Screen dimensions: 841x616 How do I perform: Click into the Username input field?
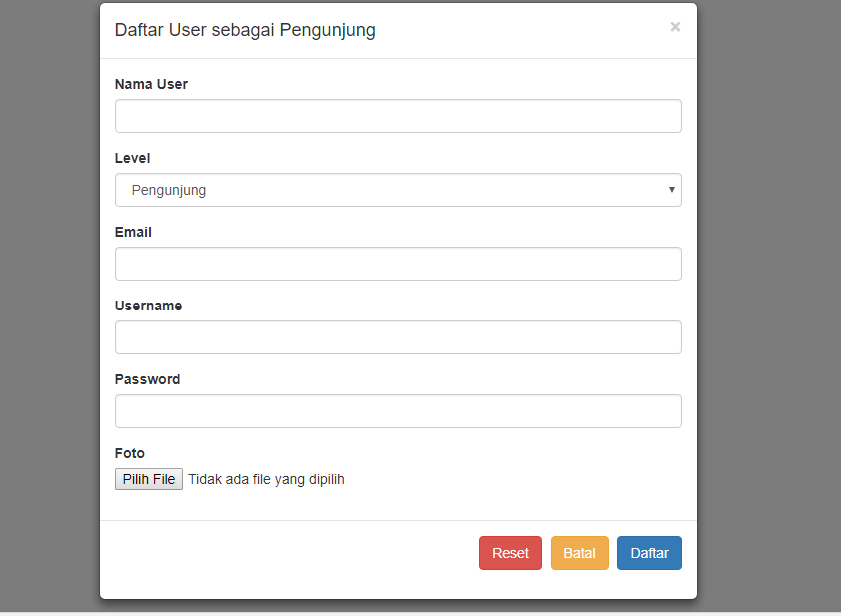[398, 337]
